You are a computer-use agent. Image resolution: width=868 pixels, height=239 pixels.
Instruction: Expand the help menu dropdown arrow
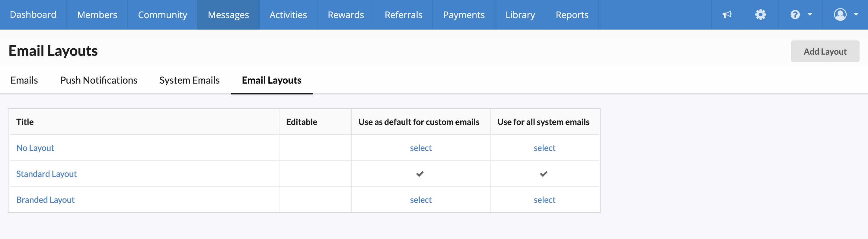tap(810, 15)
